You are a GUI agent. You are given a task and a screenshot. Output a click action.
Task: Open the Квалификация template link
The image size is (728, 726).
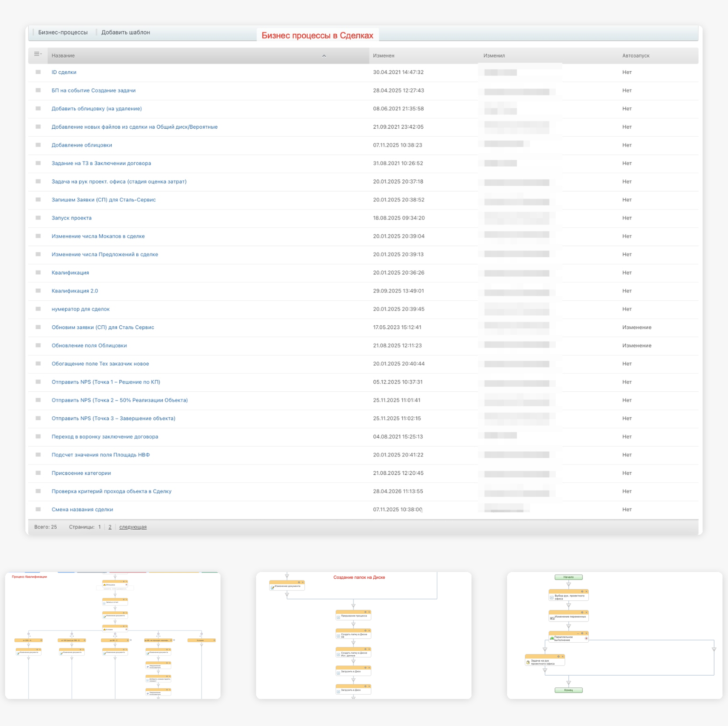coord(70,273)
